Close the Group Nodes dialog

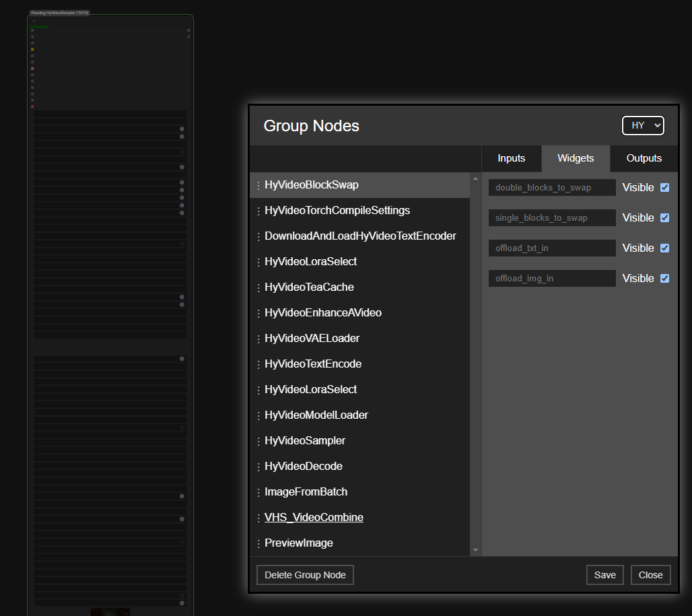pos(650,575)
